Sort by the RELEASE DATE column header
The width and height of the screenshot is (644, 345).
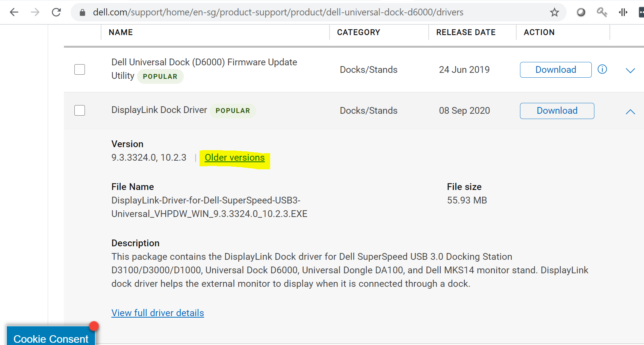point(466,32)
